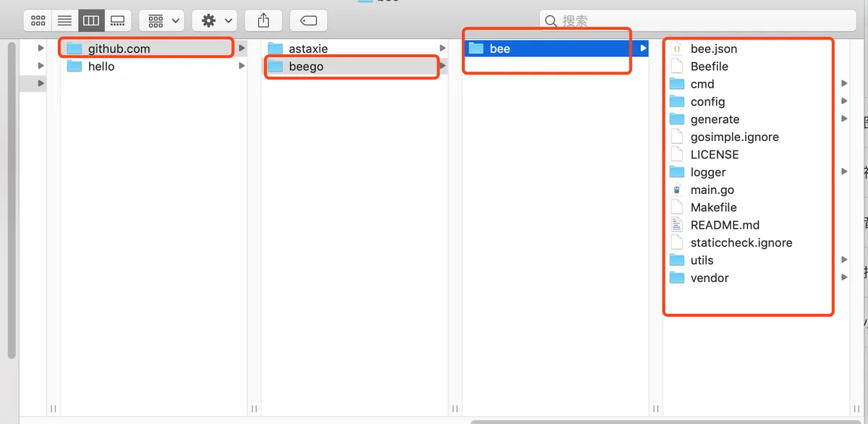
Task: Select the astaxie folder icon
Action: 276,48
